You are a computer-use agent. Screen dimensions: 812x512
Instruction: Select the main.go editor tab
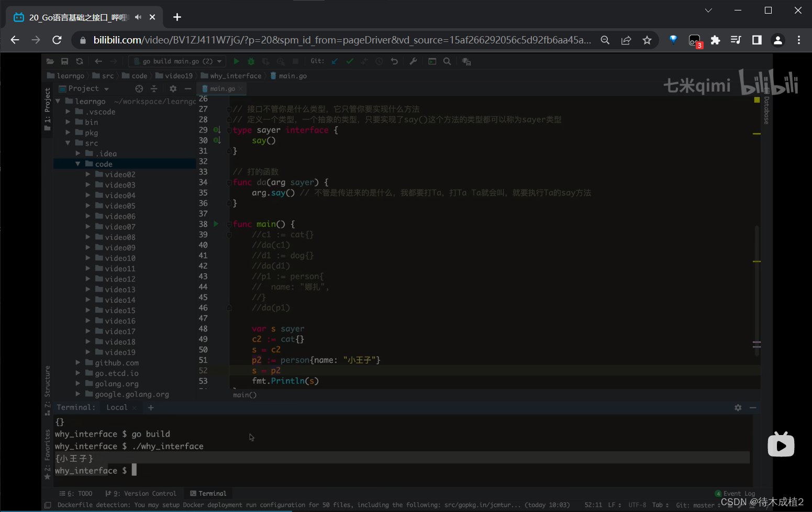click(x=222, y=89)
